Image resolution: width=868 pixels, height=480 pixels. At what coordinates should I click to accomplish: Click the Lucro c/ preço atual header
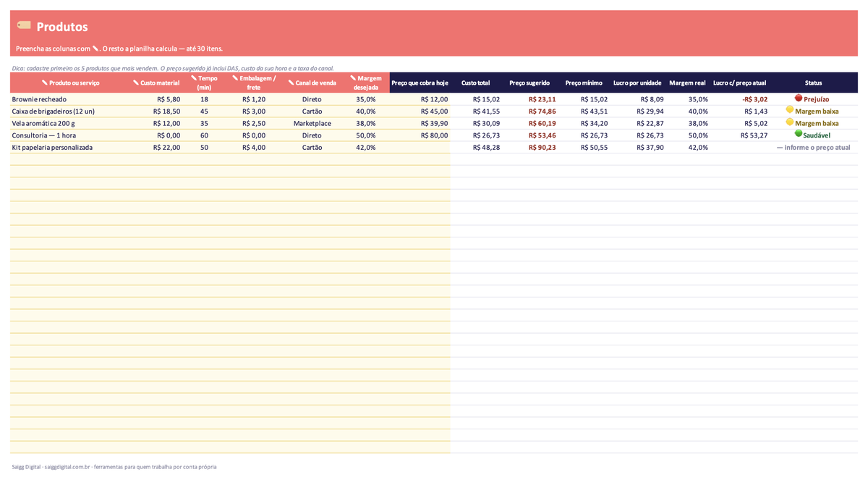[739, 83]
